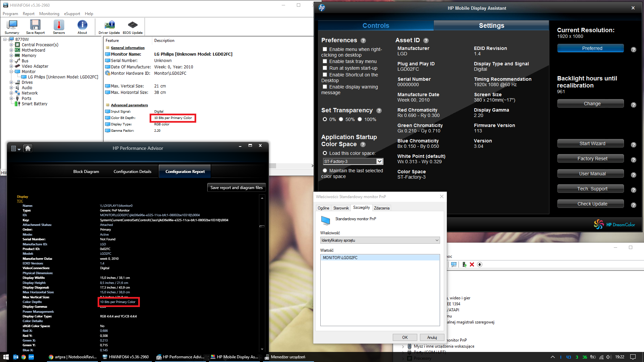Select 50% transparency radio button

[x=341, y=119]
